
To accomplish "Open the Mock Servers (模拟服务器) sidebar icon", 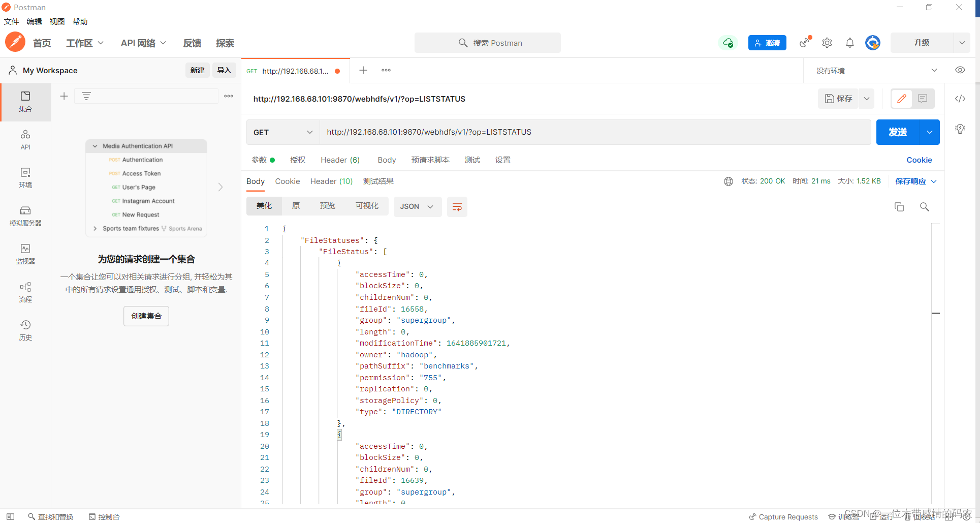I will pos(25,216).
